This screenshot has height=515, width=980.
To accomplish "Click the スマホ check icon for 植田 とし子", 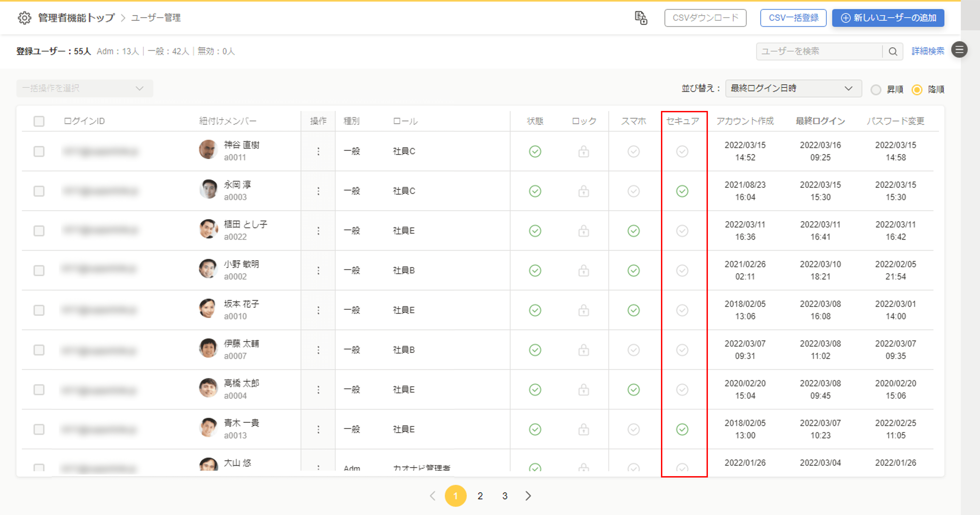I will (633, 231).
